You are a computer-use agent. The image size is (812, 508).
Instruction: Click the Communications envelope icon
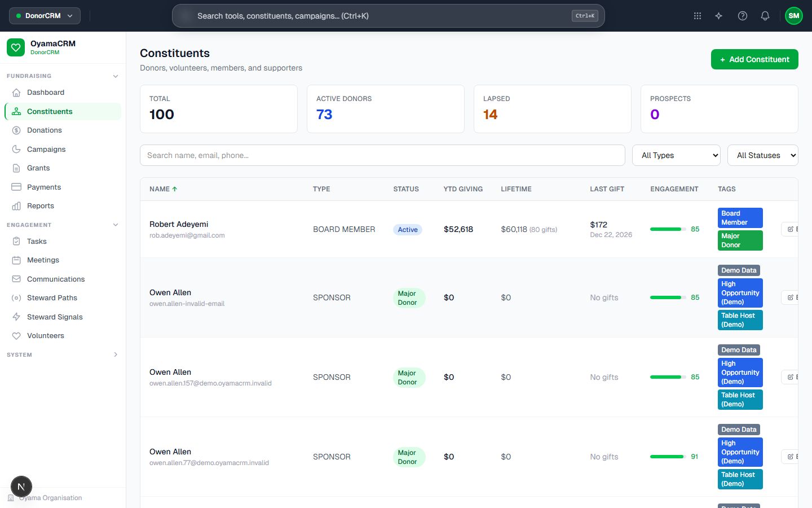(x=16, y=279)
